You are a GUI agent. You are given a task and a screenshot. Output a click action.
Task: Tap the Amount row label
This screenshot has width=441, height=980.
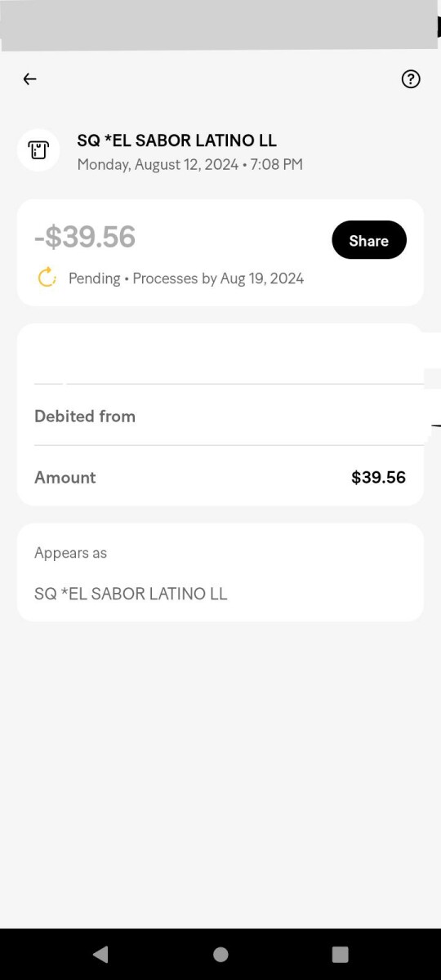click(65, 478)
